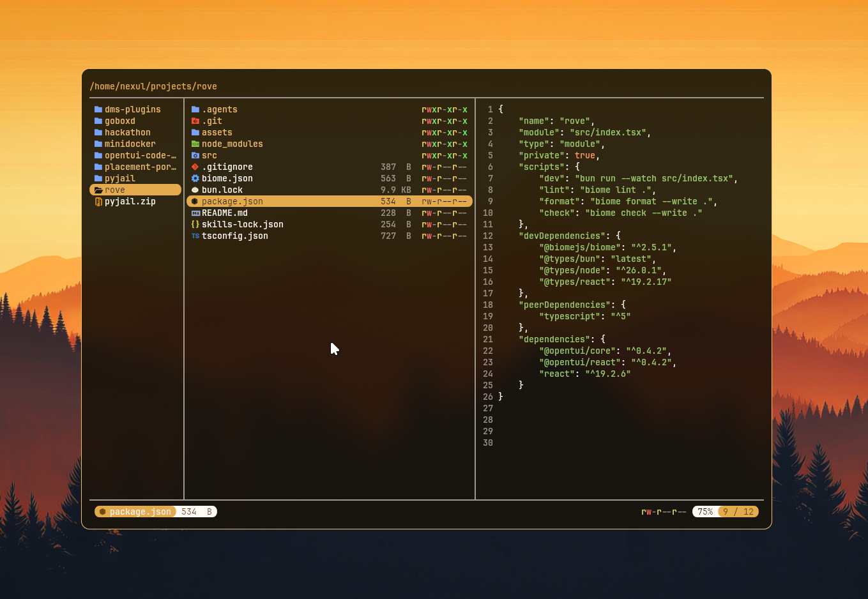Screen dimensions: 868x599
Task: Click the bun.lock file icon
Action: (195, 190)
